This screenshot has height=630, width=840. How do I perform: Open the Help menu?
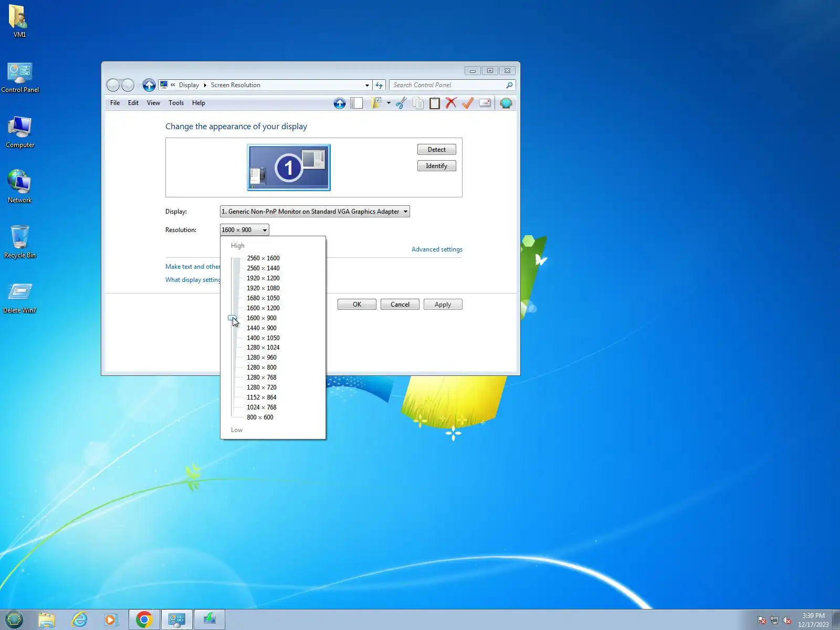point(198,103)
